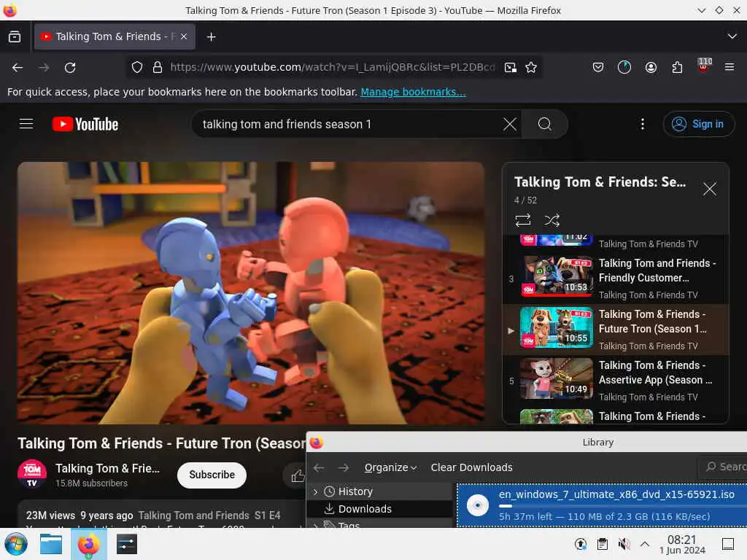The width and height of the screenshot is (747, 560).
Task: Unmute audio via volume tray icon
Action: point(624,544)
